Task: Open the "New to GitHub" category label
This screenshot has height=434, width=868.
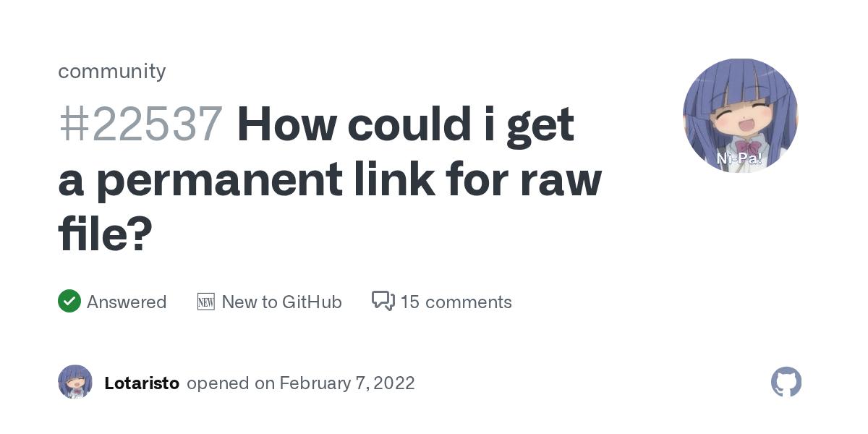Action: 281,302
